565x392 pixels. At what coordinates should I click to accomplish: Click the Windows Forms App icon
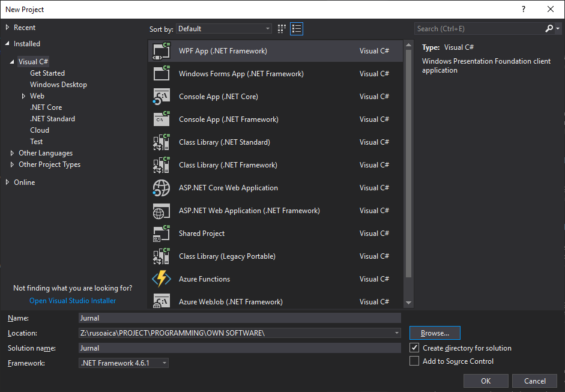(x=162, y=74)
